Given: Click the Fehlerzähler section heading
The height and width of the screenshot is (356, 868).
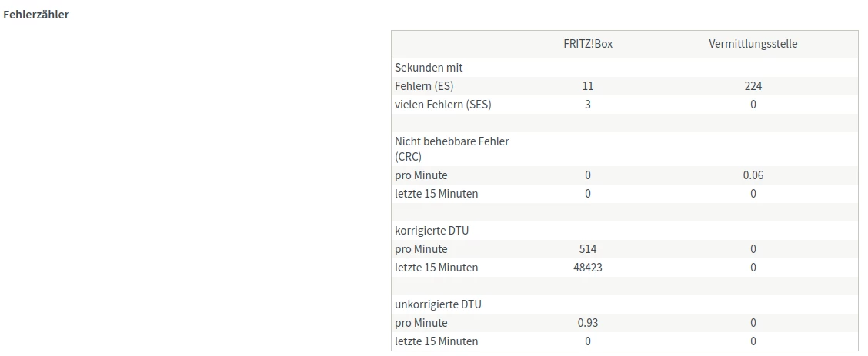Looking at the screenshot, I should [36, 15].
